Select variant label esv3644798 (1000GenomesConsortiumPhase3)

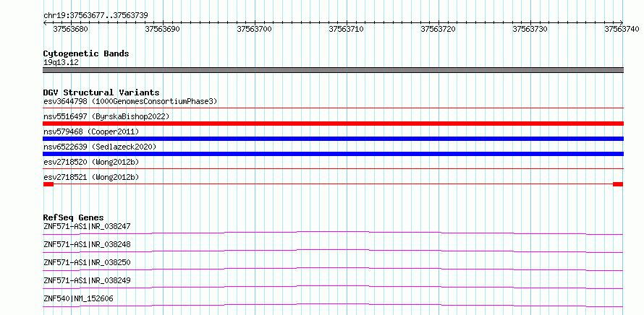coord(130,101)
